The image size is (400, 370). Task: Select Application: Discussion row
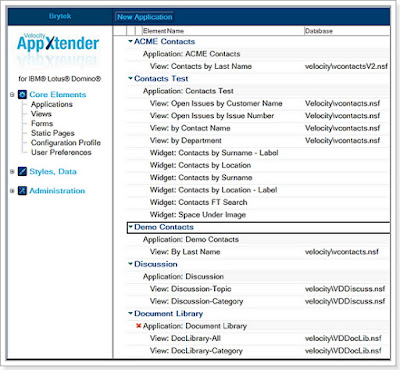pos(258,276)
